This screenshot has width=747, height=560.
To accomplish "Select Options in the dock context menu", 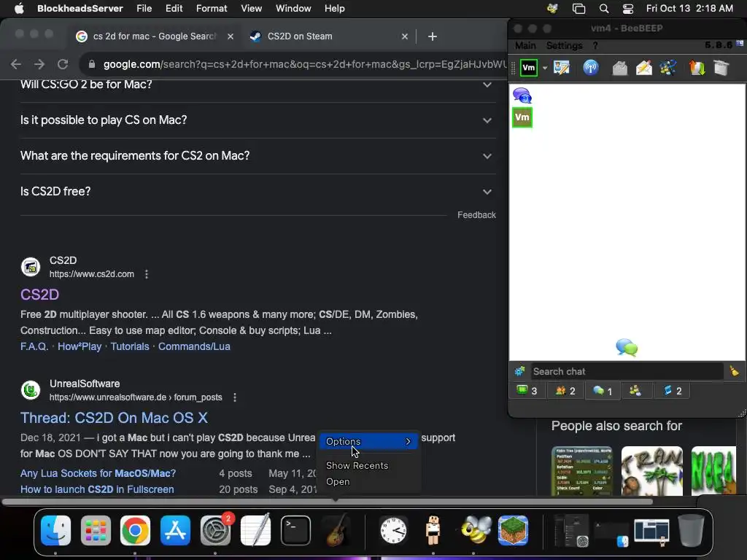I will pos(368,441).
